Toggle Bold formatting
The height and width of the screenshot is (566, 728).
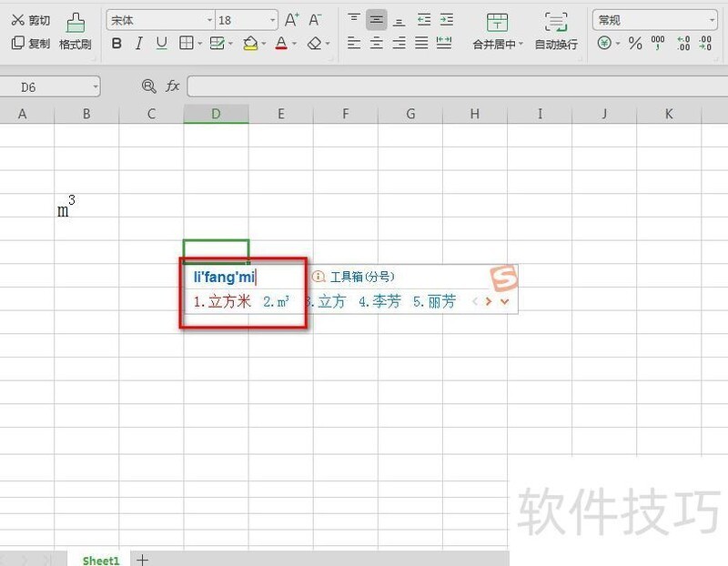click(116, 44)
